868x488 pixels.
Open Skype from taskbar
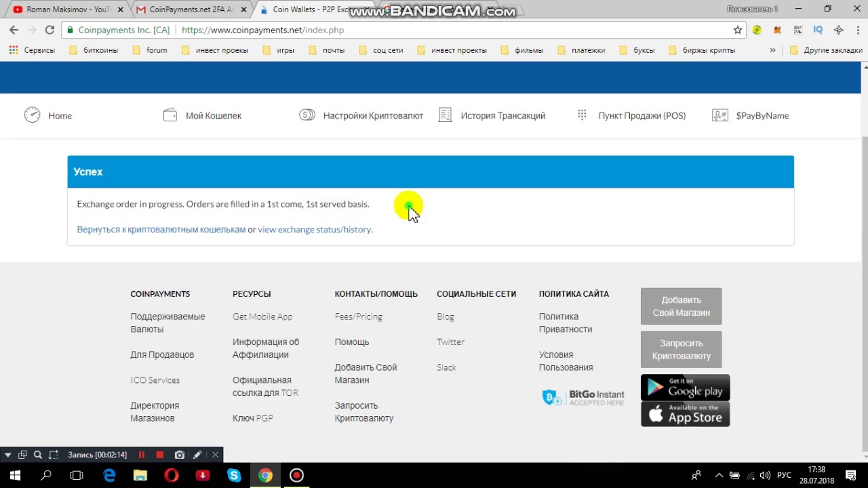click(234, 476)
